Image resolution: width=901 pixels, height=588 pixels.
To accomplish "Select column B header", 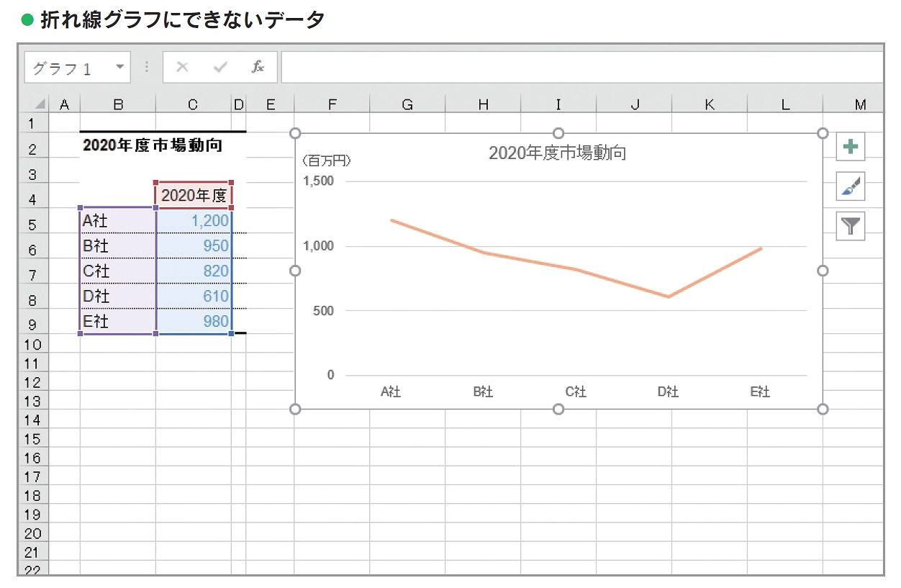I will (117, 105).
